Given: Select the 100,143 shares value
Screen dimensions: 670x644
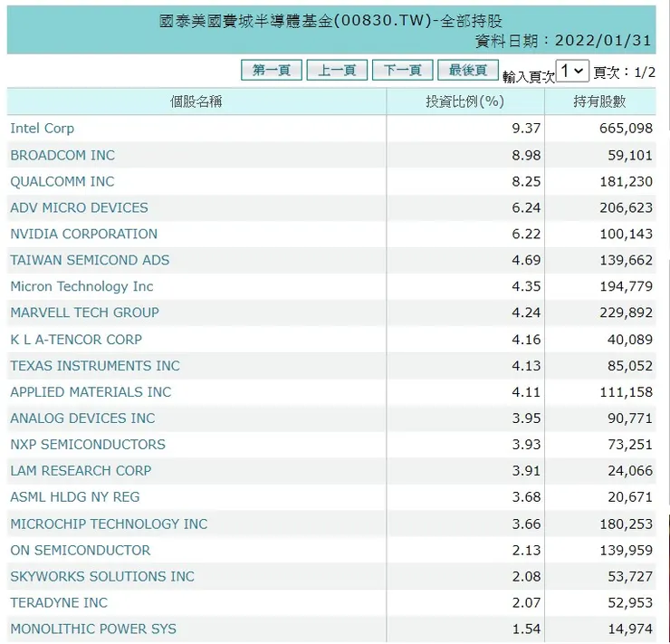Looking at the screenshot, I should click(x=626, y=234).
